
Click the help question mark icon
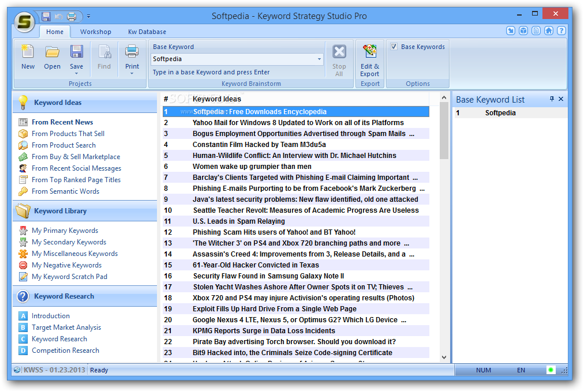561,31
